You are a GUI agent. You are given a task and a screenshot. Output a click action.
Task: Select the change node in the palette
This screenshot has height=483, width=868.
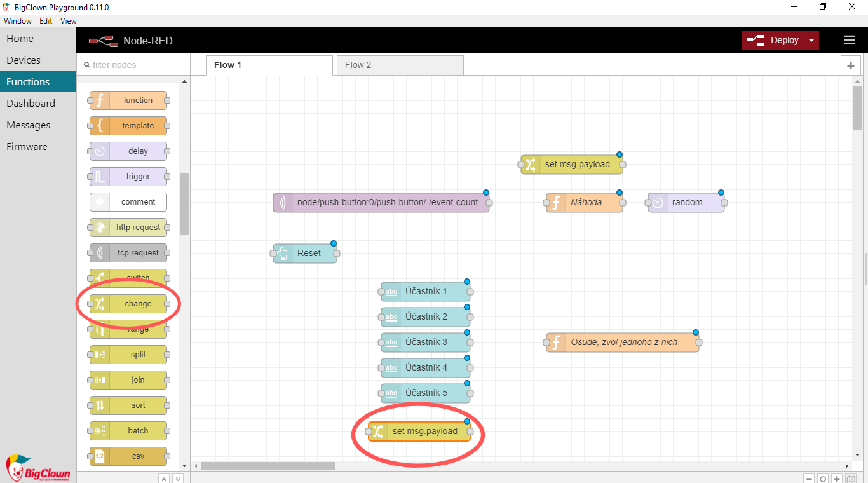128,304
